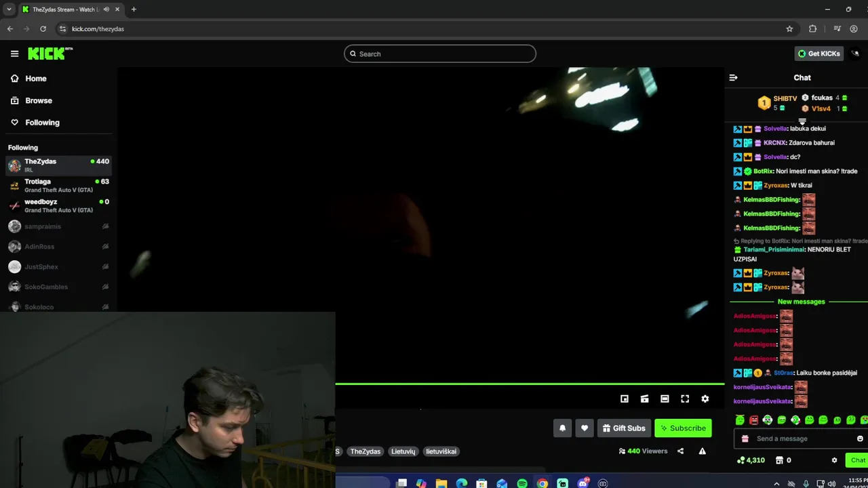Open the hamburger sidebar menu
The width and height of the screenshot is (868, 488).
[14, 54]
